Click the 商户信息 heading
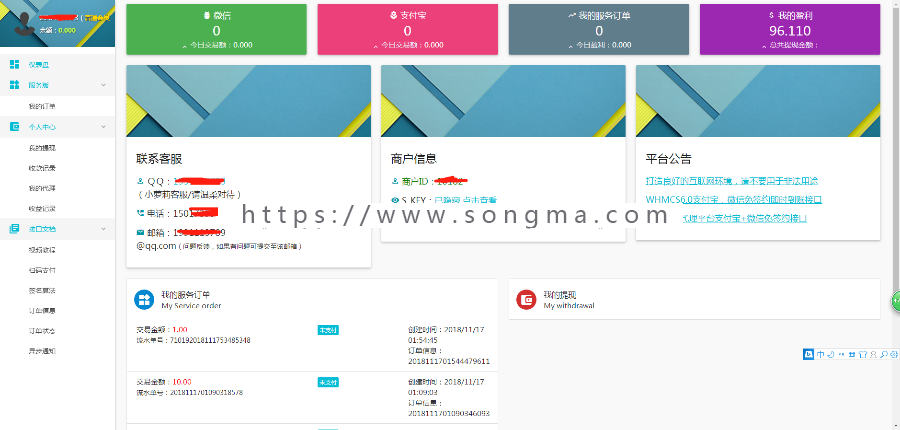The height and width of the screenshot is (430, 900). 414,159
